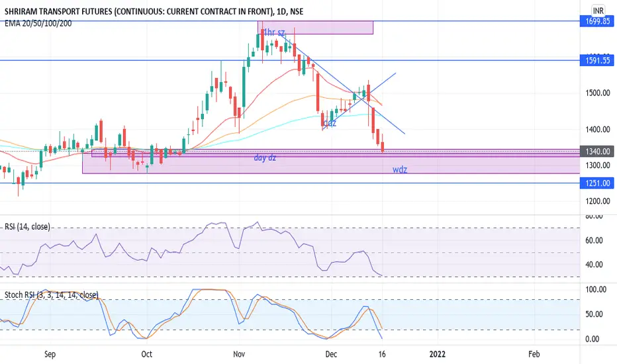Select the '1hr sz' zone annotation

pyautogui.click(x=274, y=32)
